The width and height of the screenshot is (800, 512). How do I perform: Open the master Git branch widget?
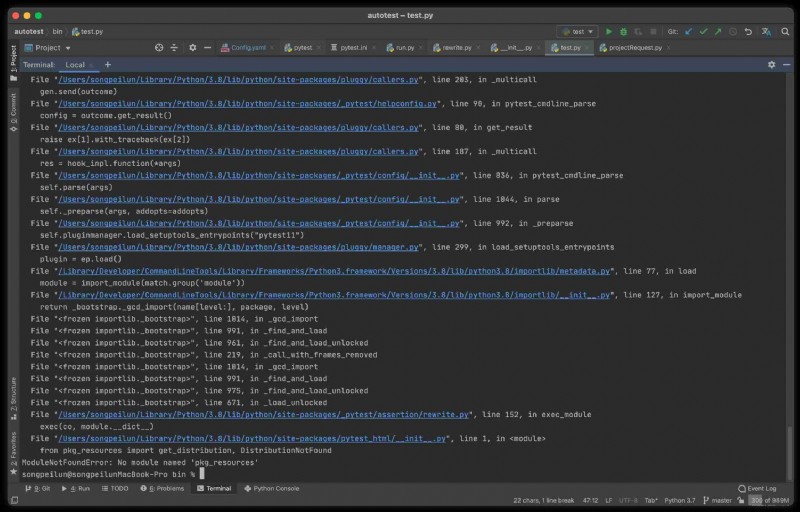point(717,500)
